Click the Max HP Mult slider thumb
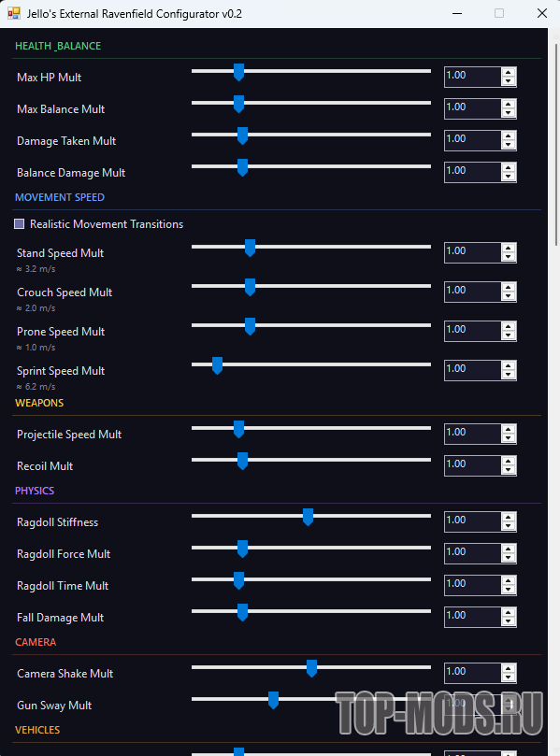 pyautogui.click(x=238, y=72)
